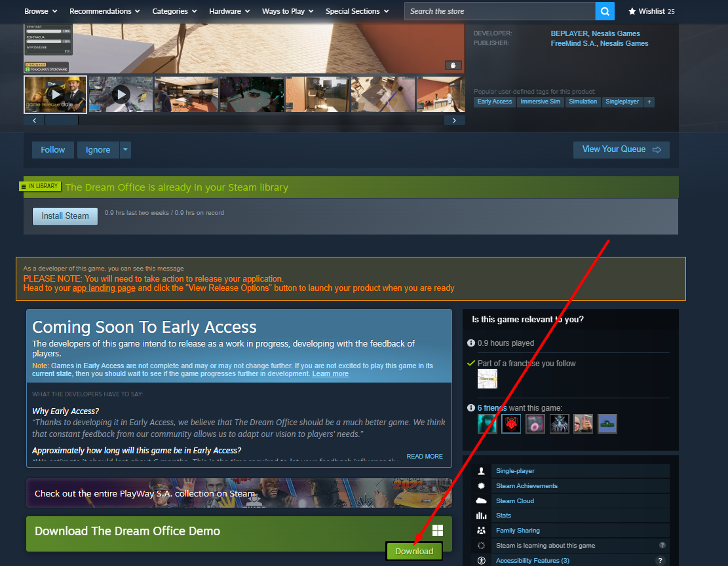
Task: Click the hand icon on the main screenshot
Action: coord(453,65)
